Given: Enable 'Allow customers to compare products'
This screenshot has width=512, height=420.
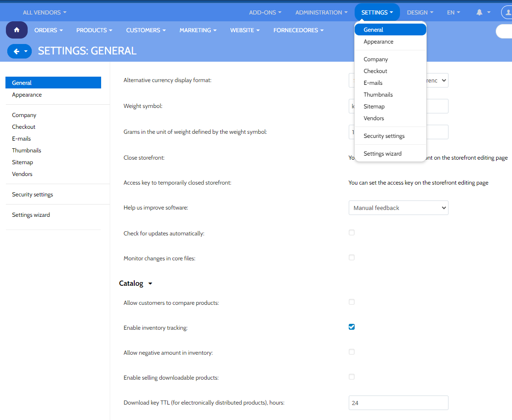Looking at the screenshot, I should click(351, 302).
